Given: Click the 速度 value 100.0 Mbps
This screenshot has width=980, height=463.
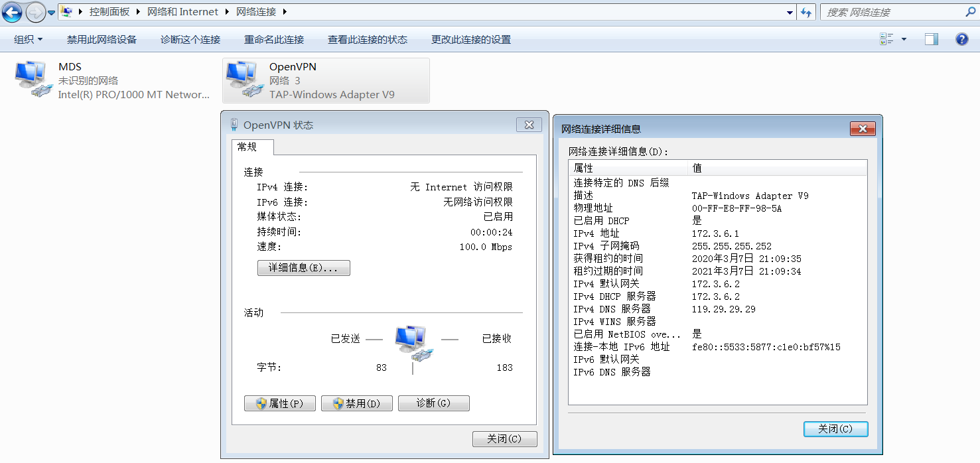Looking at the screenshot, I should pos(486,247).
